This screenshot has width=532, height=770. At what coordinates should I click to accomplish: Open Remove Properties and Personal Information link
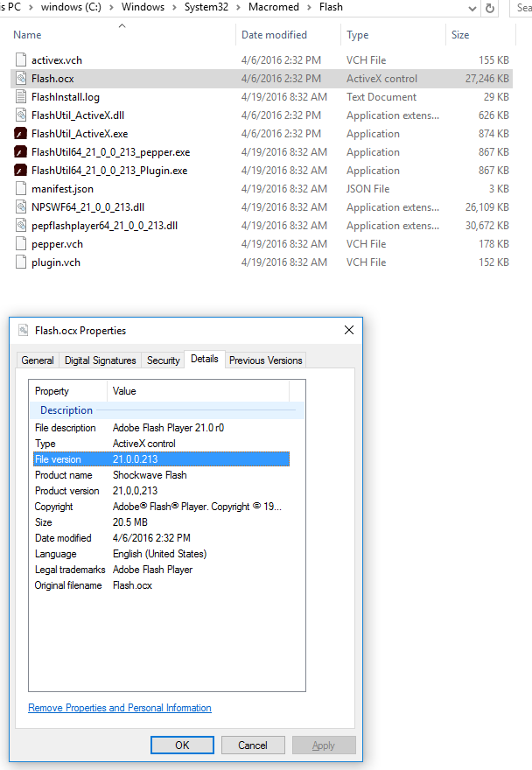[x=120, y=708]
